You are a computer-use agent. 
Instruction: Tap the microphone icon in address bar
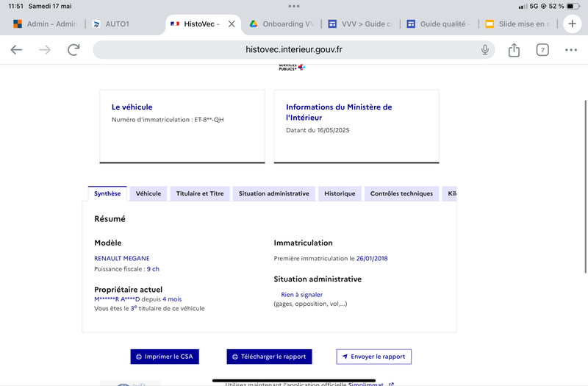485,49
